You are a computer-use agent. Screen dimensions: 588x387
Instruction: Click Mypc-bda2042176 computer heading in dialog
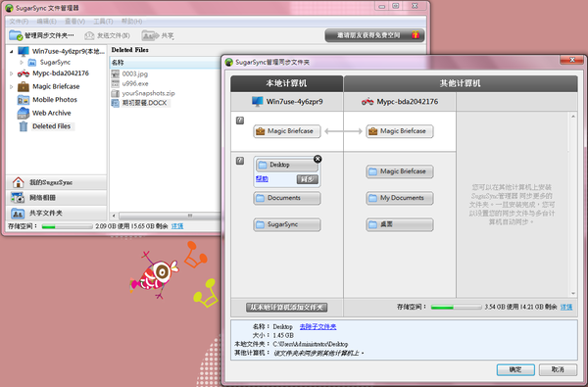(400, 102)
